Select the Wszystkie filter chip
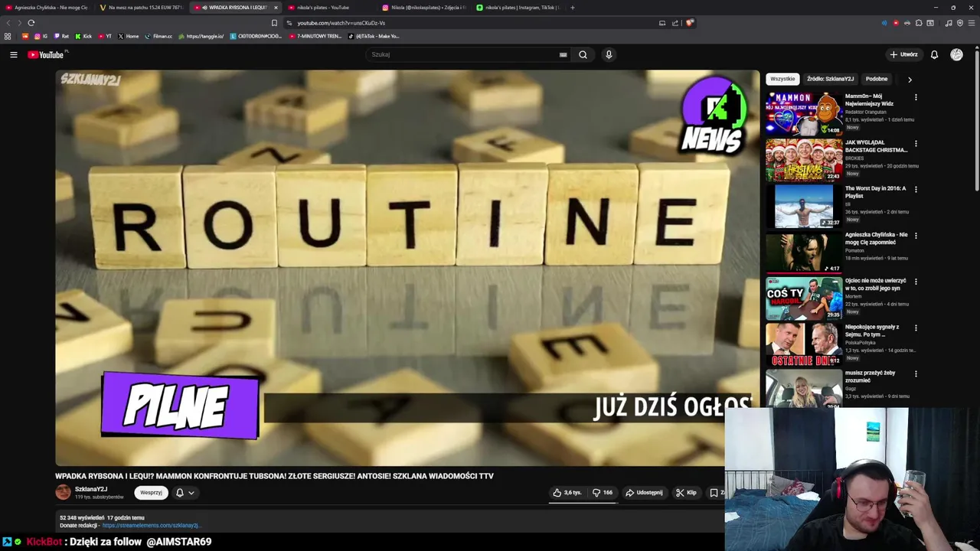980x551 pixels. tap(782, 79)
